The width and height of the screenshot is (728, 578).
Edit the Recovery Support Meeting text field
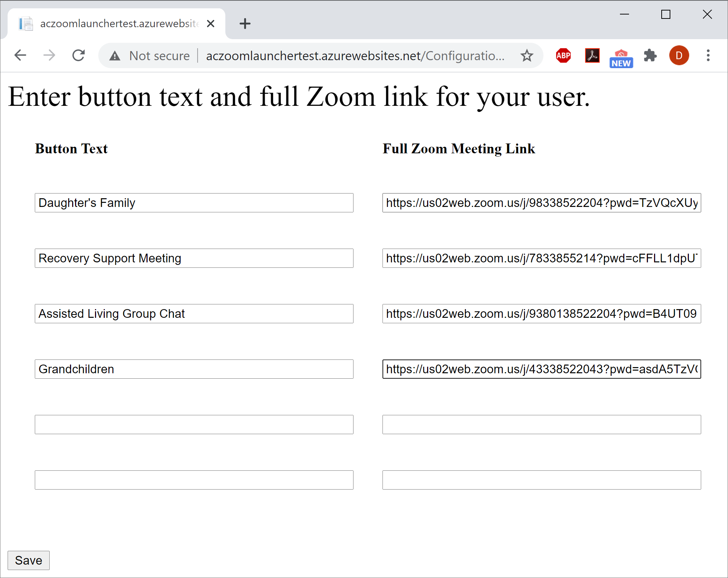click(x=194, y=258)
